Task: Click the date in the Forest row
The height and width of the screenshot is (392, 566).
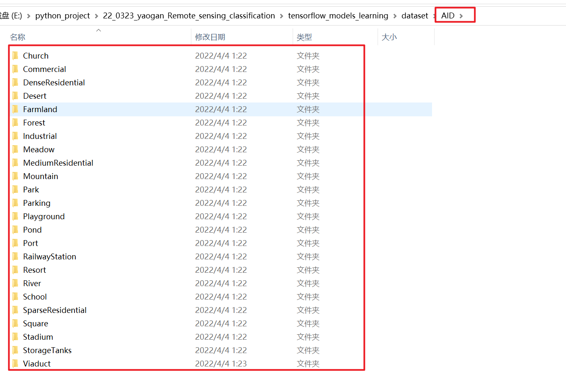Action: pos(221,123)
